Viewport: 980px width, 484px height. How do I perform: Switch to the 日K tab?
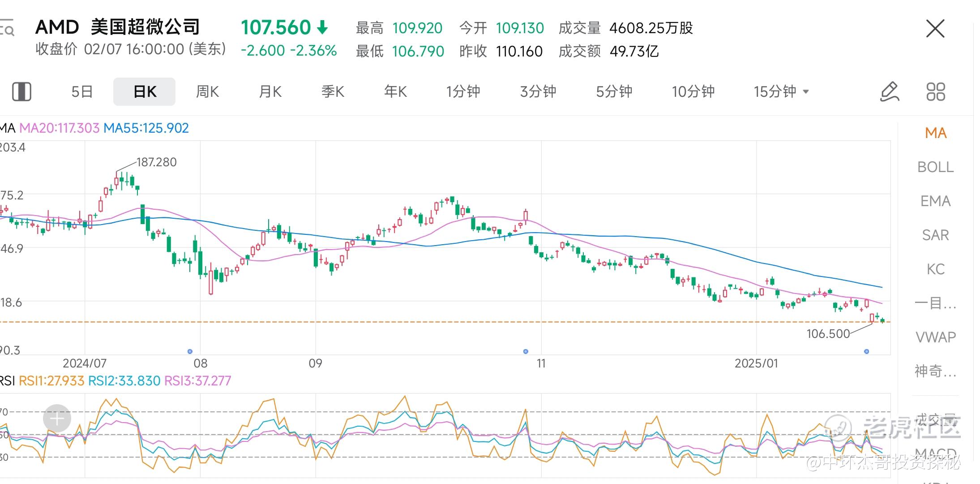[x=144, y=92]
